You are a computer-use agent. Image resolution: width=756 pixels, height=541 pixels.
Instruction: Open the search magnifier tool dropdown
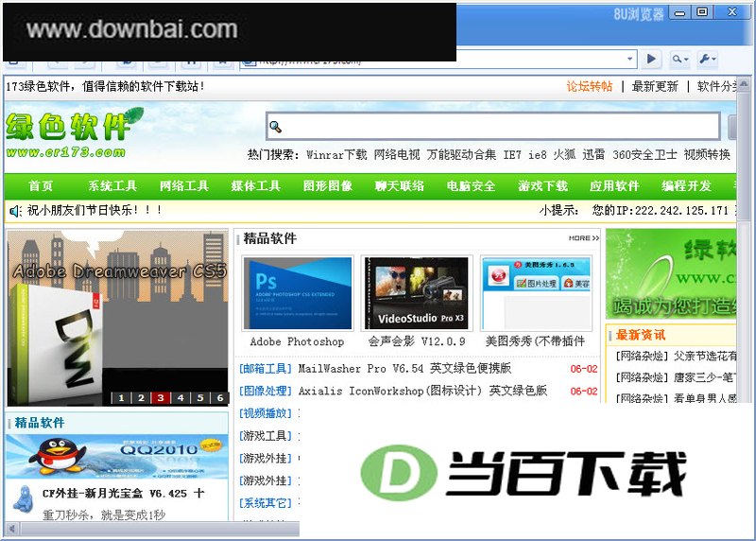(x=680, y=59)
